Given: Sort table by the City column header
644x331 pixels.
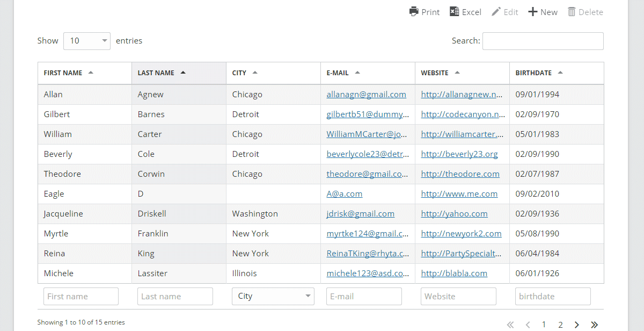Looking at the screenshot, I should coord(239,73).
